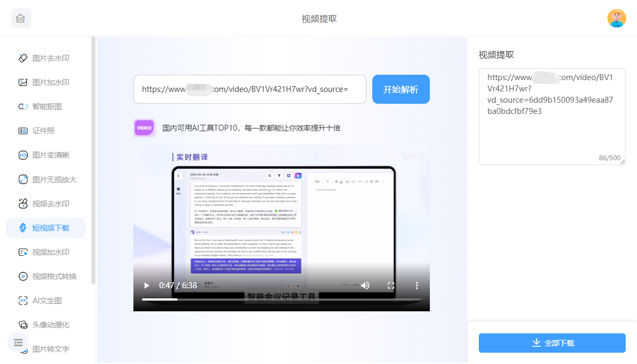The height and width of the screenshot is (364, 637).
Task: Click the sidebar vertical scrollbar
Action: click(94, 160)
